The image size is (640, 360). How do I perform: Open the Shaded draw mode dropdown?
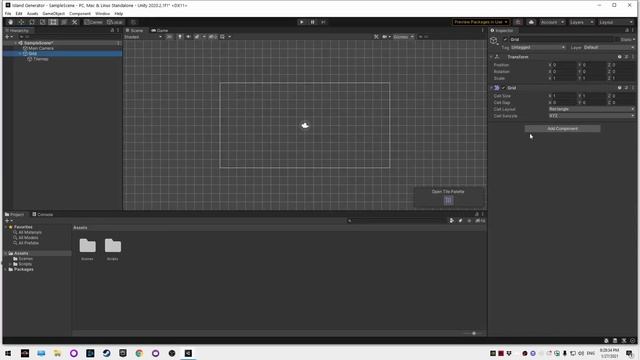pyautogui.click(x=143, y=37)
